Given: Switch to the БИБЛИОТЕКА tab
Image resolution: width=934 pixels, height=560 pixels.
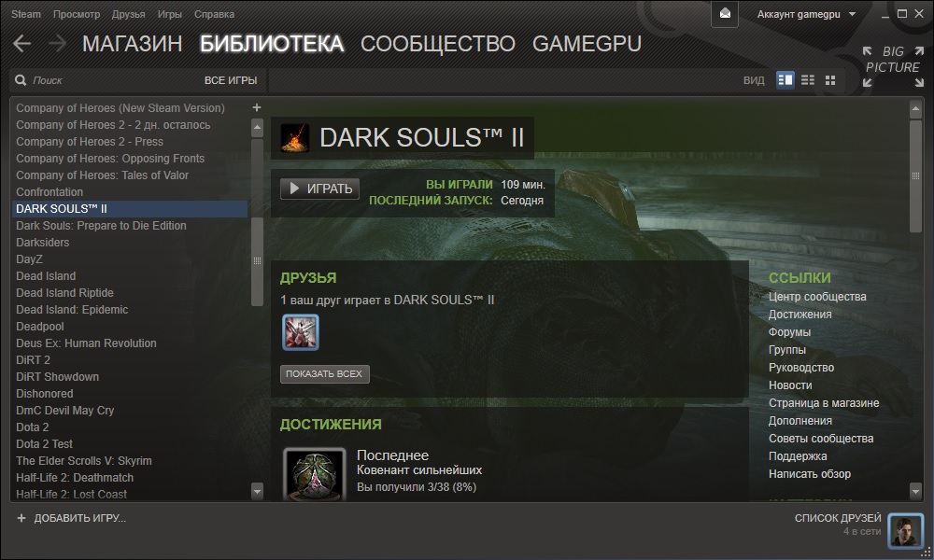Looking at the screenshot, I should pyautogui.click(x=272, y=44).
